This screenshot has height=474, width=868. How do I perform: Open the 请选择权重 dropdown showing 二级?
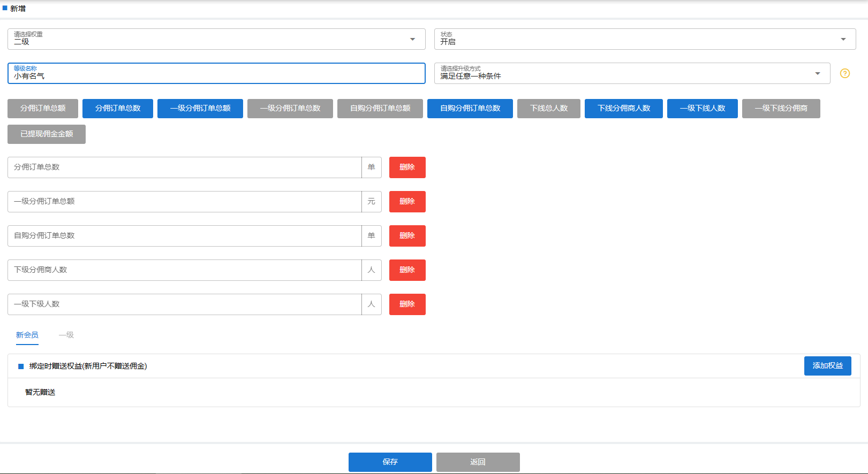click(x=216, y=39)
